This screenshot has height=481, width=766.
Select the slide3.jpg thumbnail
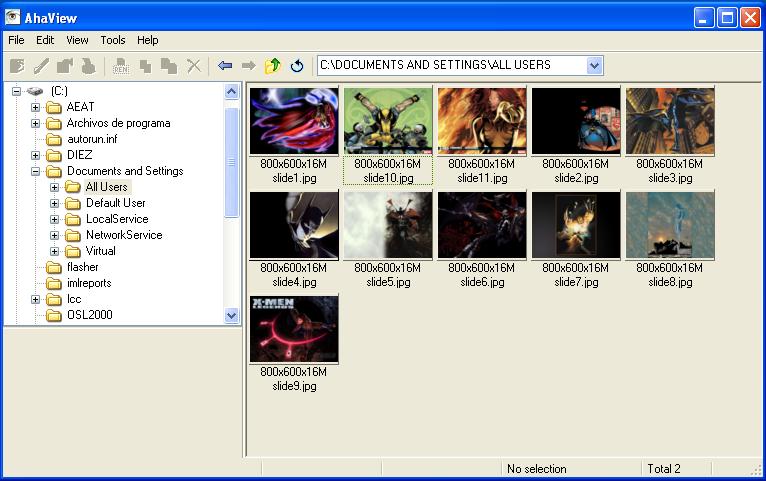670,121
